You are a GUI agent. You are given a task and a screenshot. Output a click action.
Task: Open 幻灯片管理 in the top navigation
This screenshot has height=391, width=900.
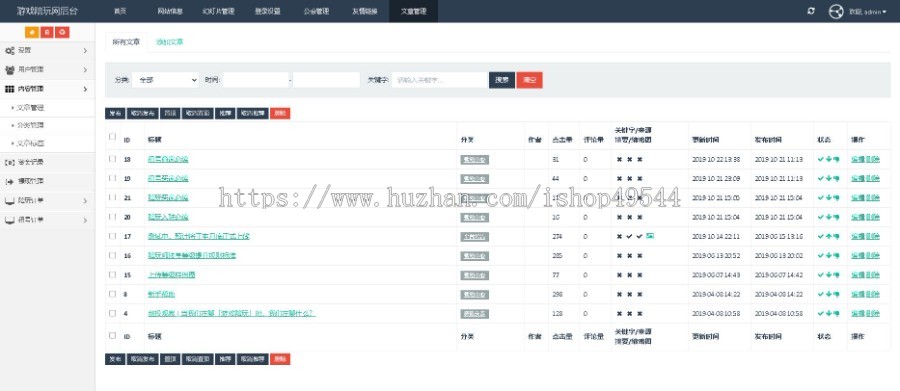(x=218, y=11)
